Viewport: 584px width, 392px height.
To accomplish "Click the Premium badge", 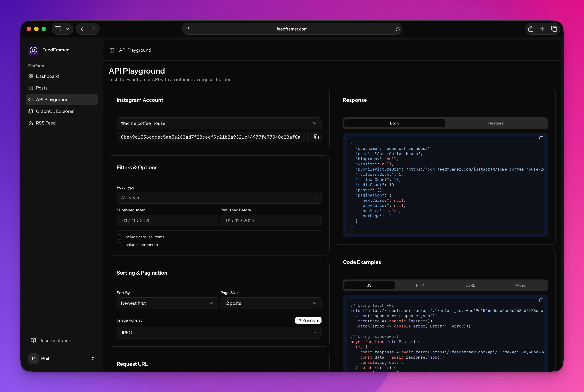I will click(308, 320).
